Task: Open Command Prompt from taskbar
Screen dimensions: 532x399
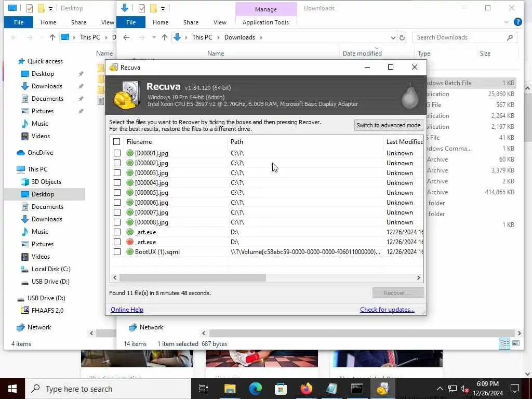Action: [357, 389]
